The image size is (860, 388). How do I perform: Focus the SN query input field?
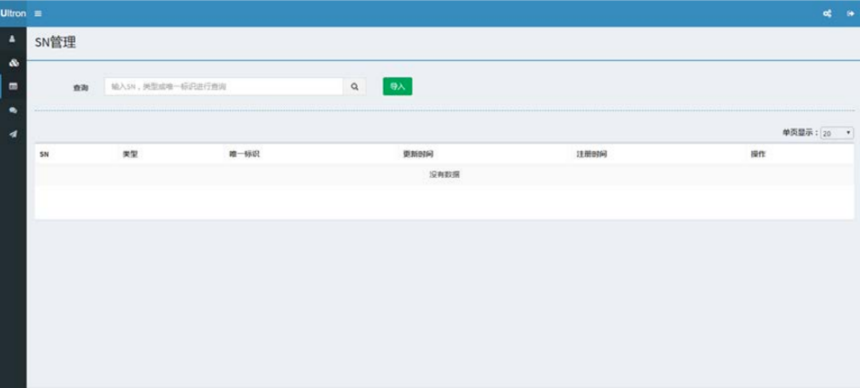224,86
